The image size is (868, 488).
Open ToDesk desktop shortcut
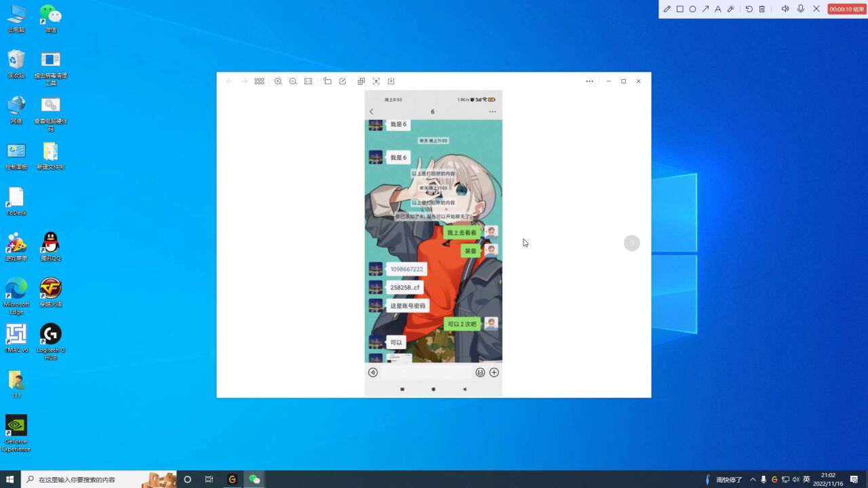click(16, 201)
